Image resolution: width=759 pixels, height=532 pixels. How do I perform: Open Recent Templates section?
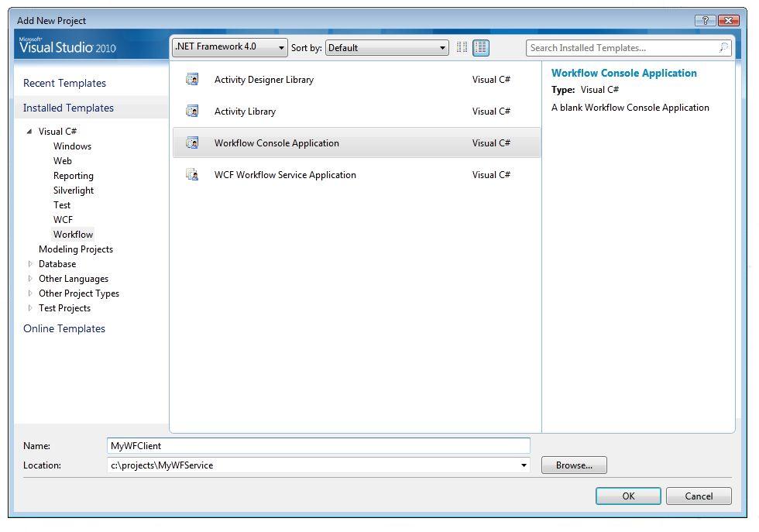point(64,83)
